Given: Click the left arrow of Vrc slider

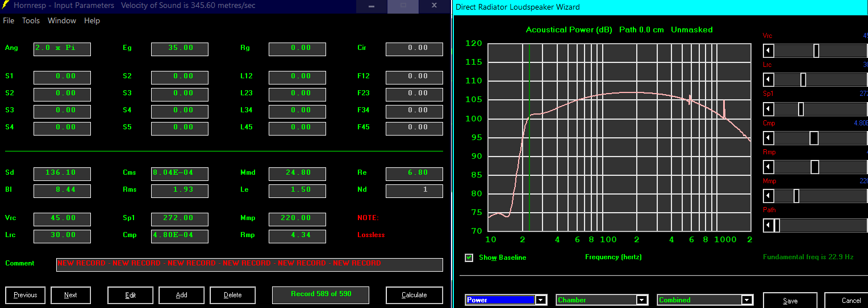Looking at the screenshot, I should (768, 51).
